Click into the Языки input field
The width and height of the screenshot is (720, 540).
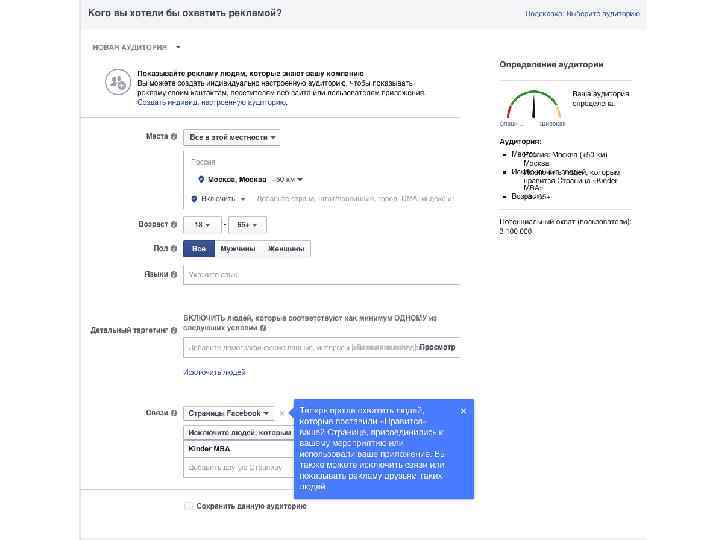tap(321, 275)
